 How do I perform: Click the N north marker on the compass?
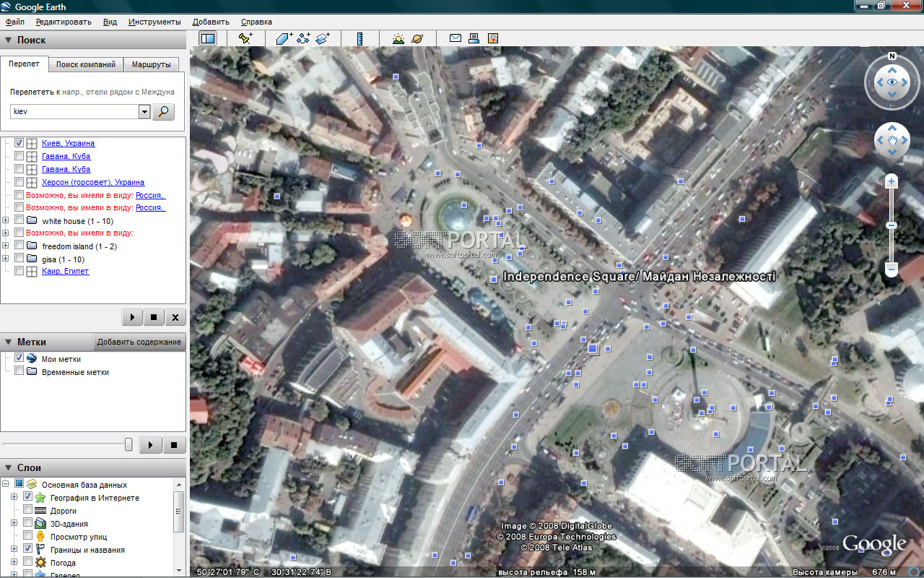892,56
